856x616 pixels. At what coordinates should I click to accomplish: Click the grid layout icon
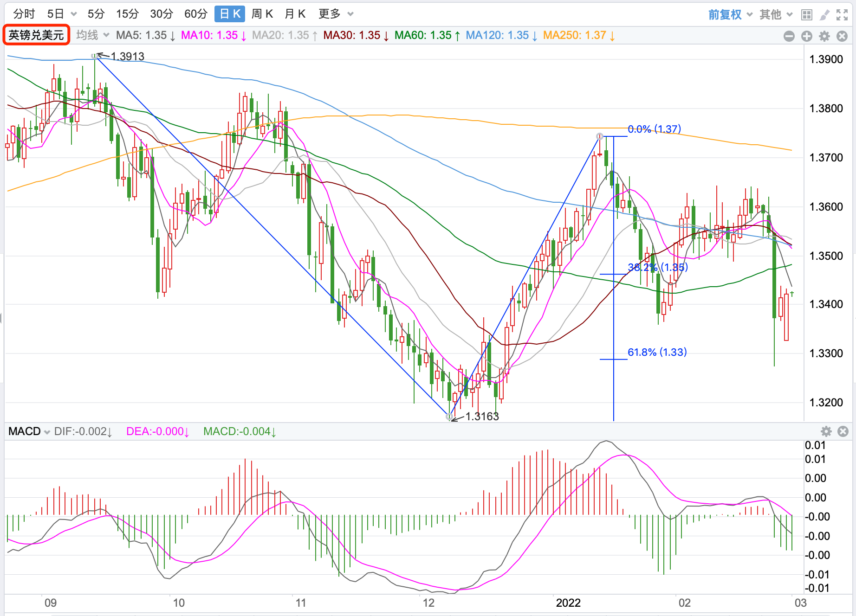[807, 15]
